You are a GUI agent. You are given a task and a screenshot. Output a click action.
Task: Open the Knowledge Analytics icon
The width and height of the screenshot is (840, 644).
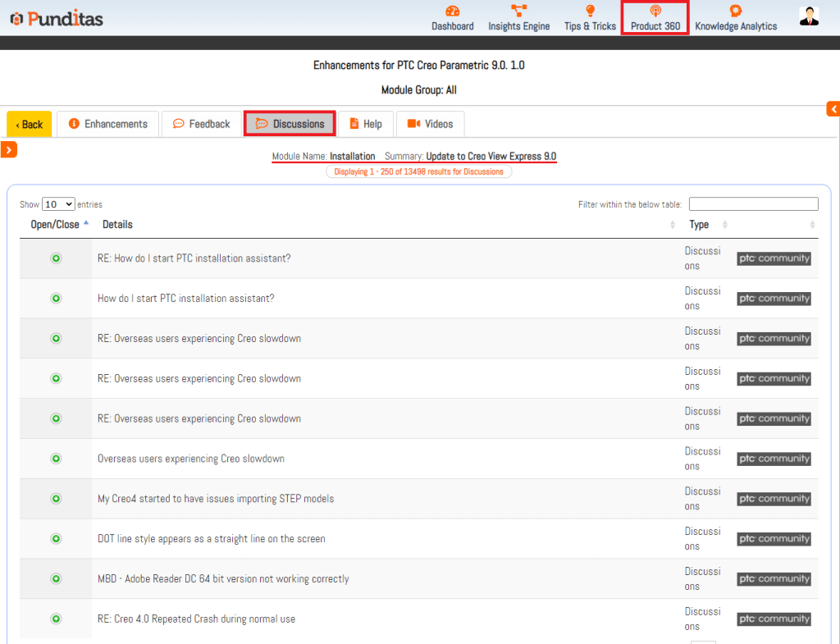click(735, 11)
